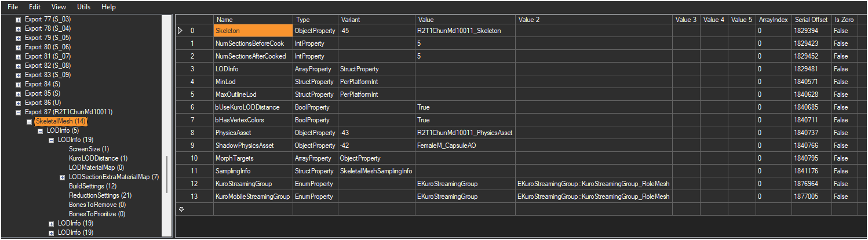Collapse the LODInfo (5) node

click(x=41, y=130)
